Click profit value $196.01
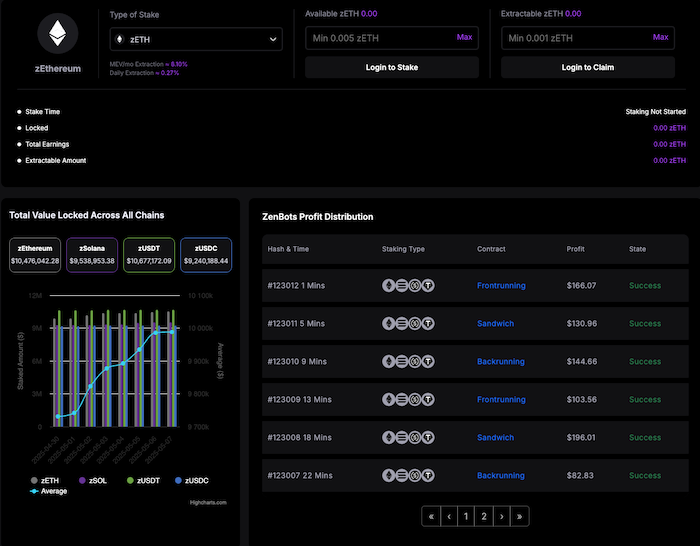 581,438
